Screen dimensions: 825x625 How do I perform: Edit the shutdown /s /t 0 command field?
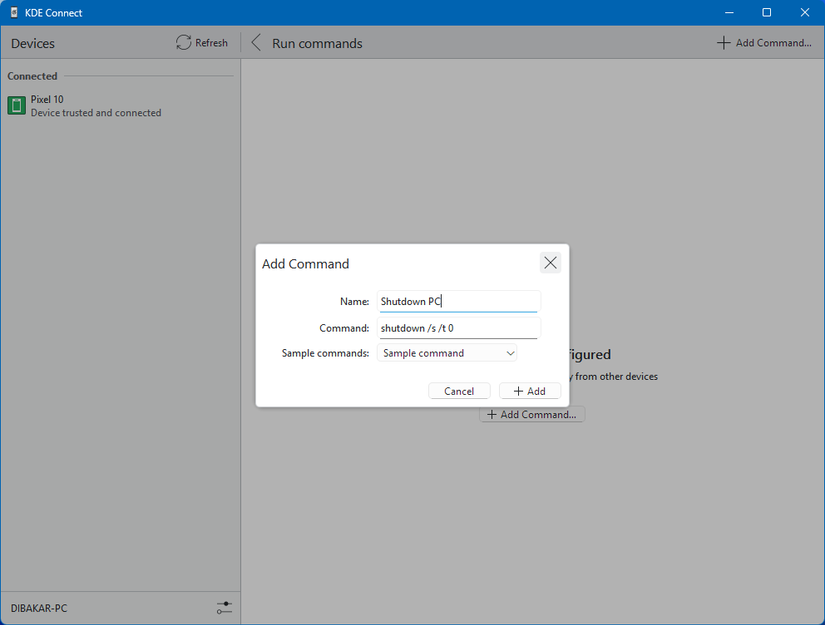tap(459, 327)
